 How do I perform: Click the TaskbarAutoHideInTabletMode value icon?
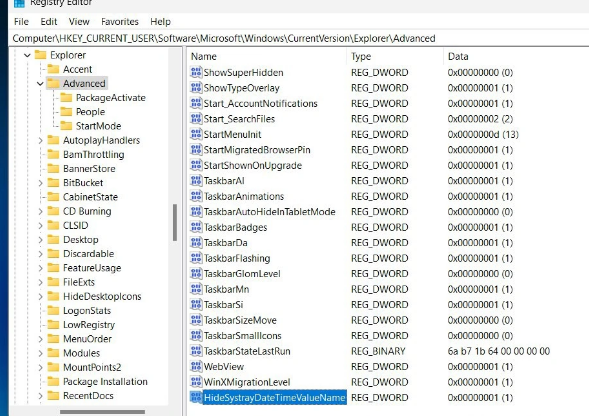(x=196, y=212)
